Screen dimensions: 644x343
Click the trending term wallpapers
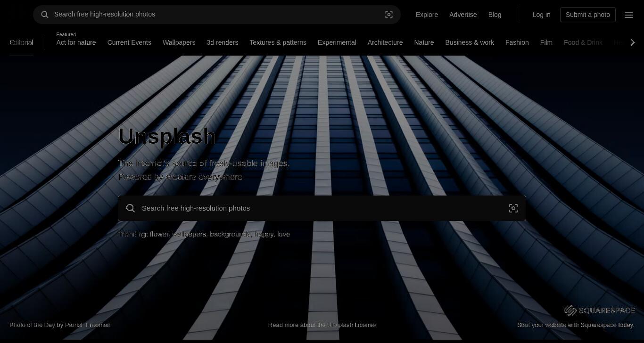(x=189, y=234)
